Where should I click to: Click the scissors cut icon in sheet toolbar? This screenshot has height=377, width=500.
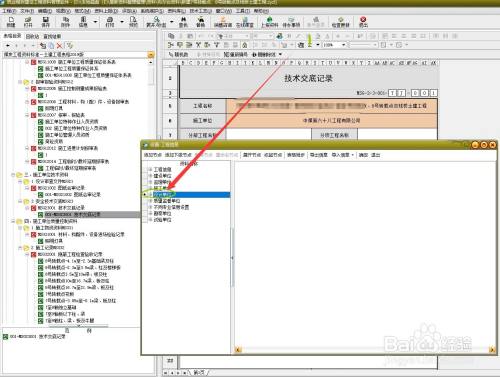[x=198, y=45]
